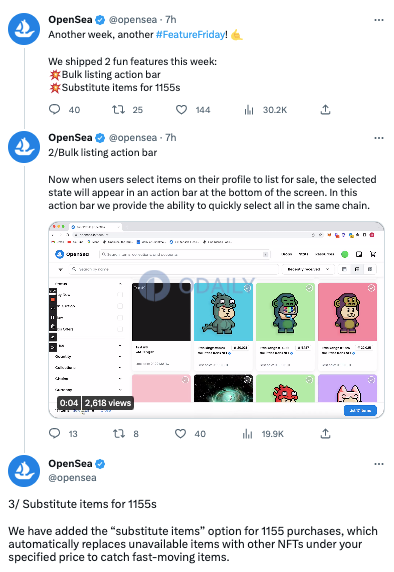Retweet the #FeatureFriday tweet
Viewport: 394px width, 572px height.
[118, 109]
